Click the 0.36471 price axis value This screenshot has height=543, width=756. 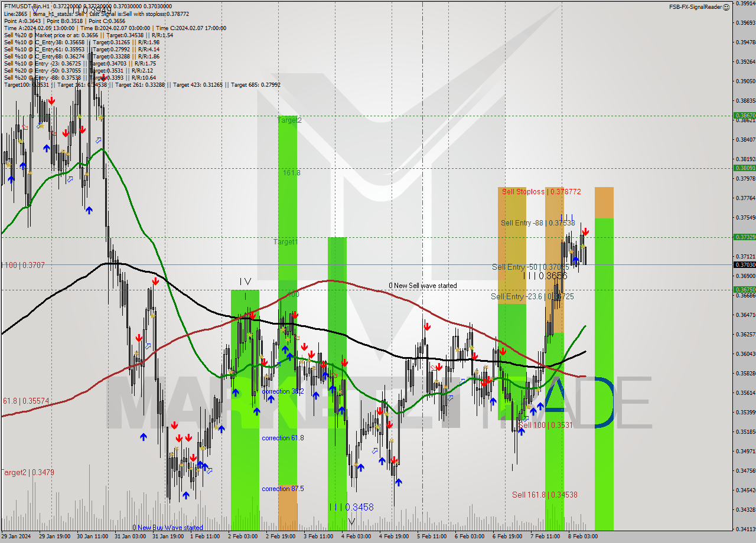tap(745, 315)
